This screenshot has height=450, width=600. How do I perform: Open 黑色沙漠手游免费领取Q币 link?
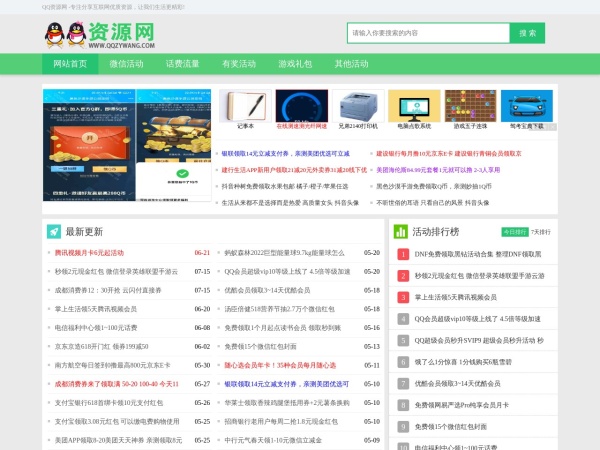click(x=434, y=186)
